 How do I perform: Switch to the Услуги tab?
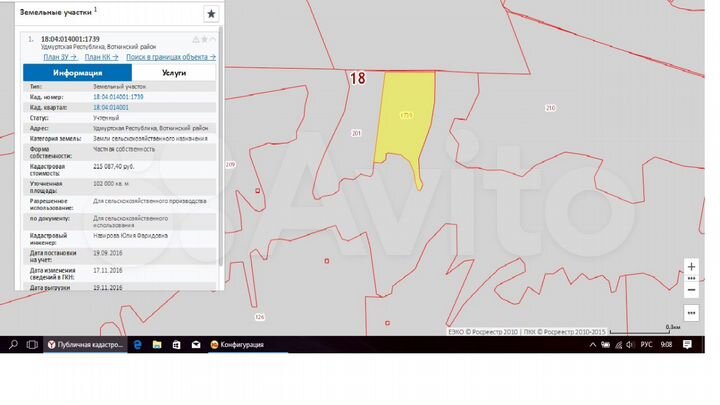point(174,73)
